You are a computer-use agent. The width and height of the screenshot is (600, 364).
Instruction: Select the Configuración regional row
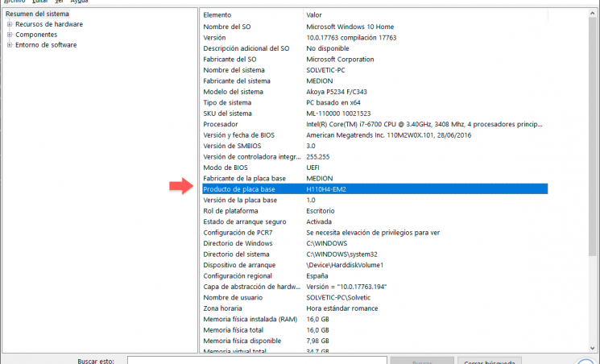click(x=375, y=275)
